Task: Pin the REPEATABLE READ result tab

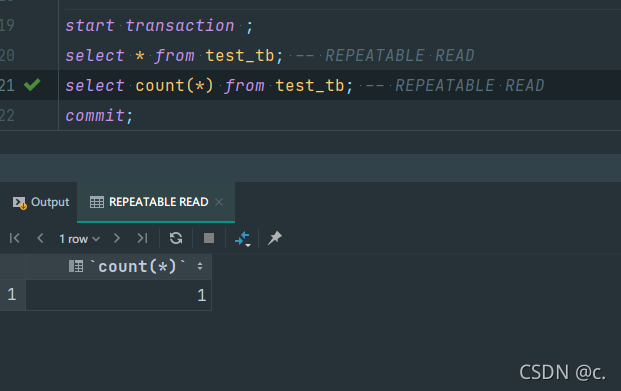Action: click(274, 238)
